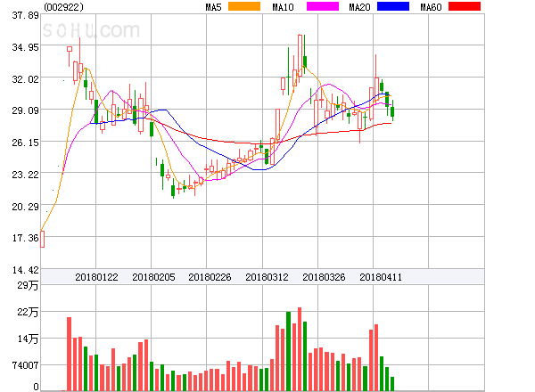535x392 pixels.
Task: Click the 20180411 date label
Action: coord(381,277)
